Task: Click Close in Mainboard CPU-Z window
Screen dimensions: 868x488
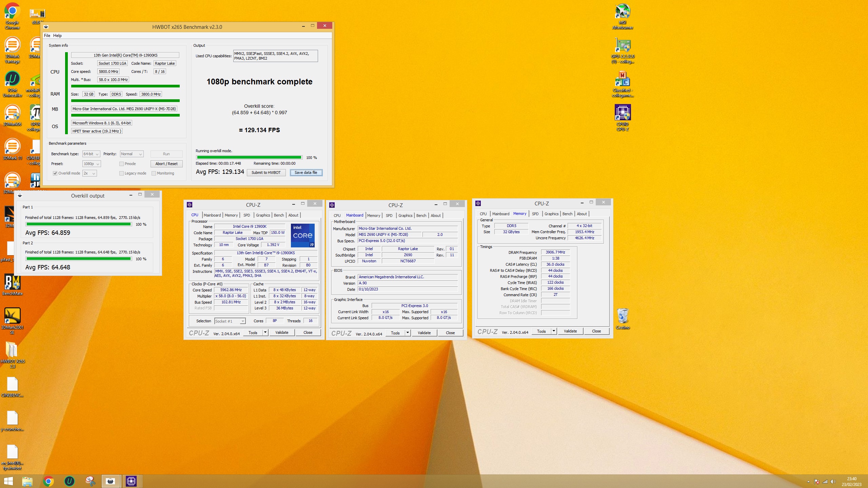Action: tap(450, 333)
